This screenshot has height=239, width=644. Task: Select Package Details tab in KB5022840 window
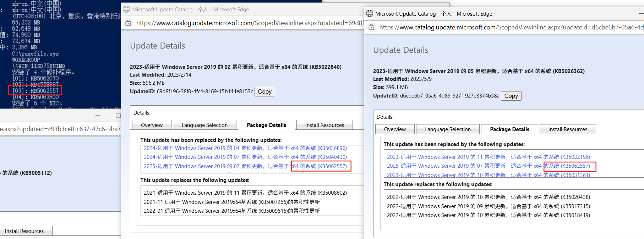tap(266, 125)
